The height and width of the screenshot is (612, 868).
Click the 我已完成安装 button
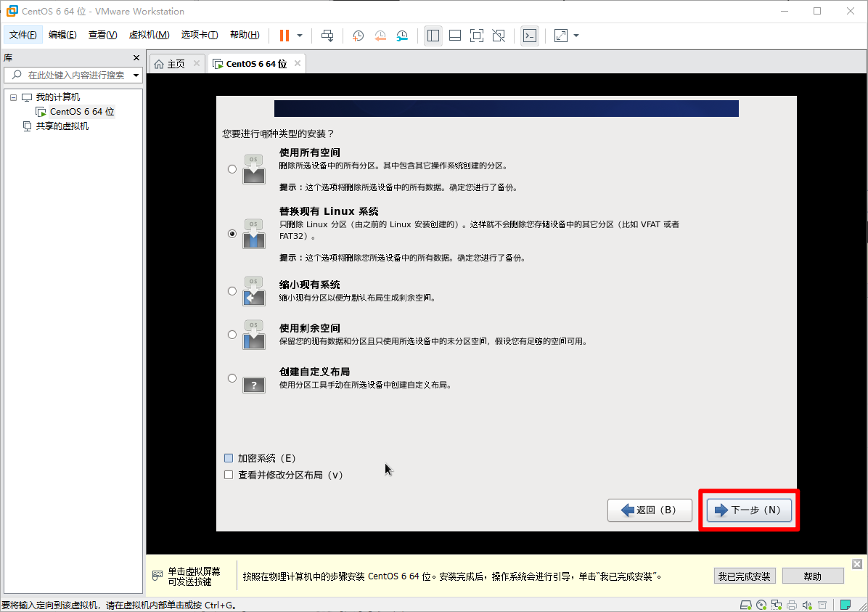click(744, 576)
